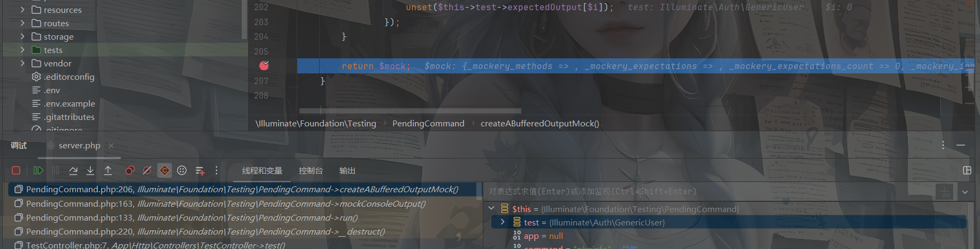Image resolution: width=980 pixels, height=249 pixels.
Task: Stop the debug session
Action: coord(16,170)
